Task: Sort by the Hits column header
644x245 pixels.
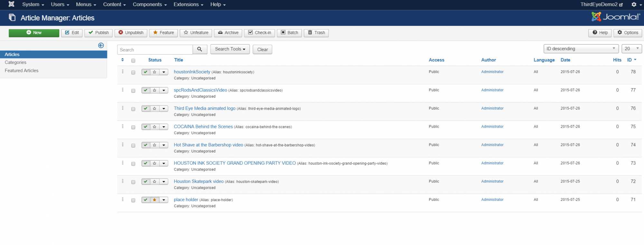Action: click(617, 60)
